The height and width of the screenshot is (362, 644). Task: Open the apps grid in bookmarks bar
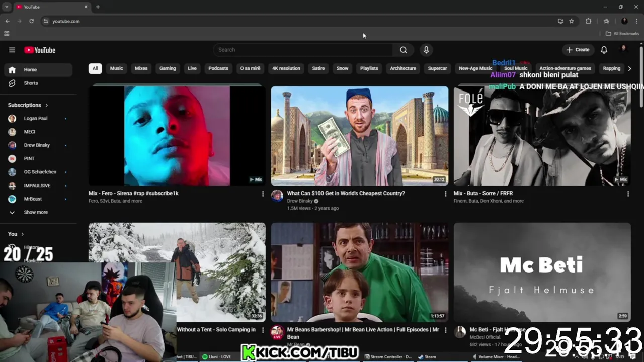[x=7, y=34]
